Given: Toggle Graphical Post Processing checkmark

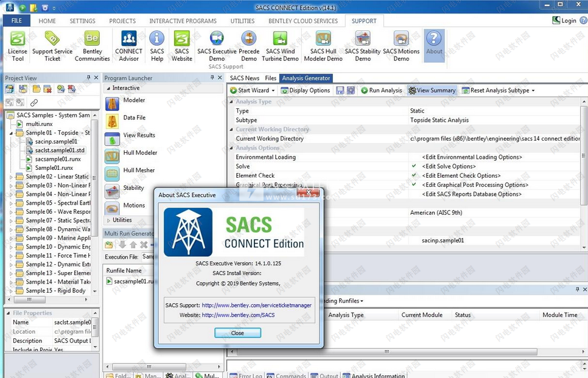Looking at the screenshot, I should tap(414, 184).
